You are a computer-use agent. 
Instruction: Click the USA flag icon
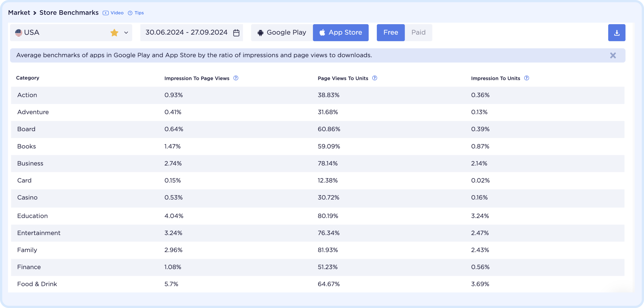(19, 32)
